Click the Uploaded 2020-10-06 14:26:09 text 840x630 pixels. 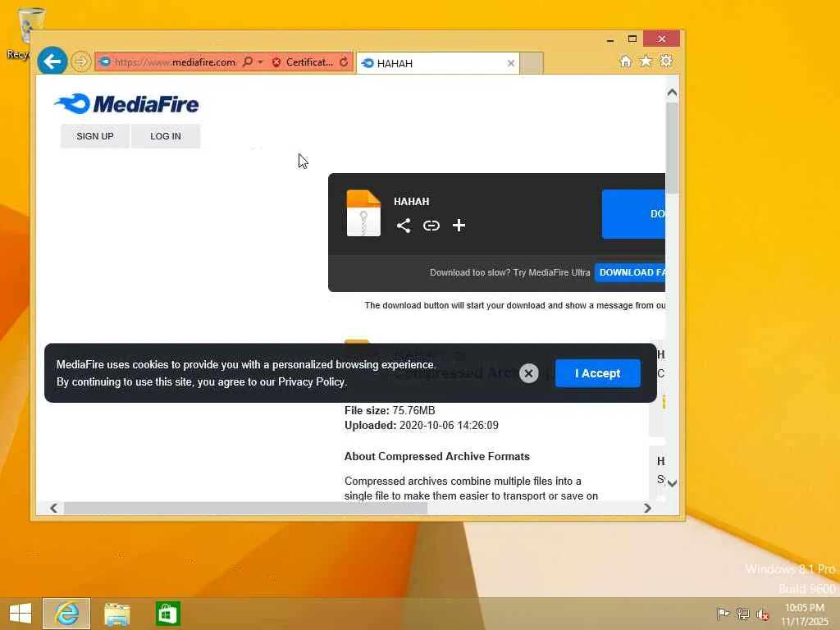point(422,426)
